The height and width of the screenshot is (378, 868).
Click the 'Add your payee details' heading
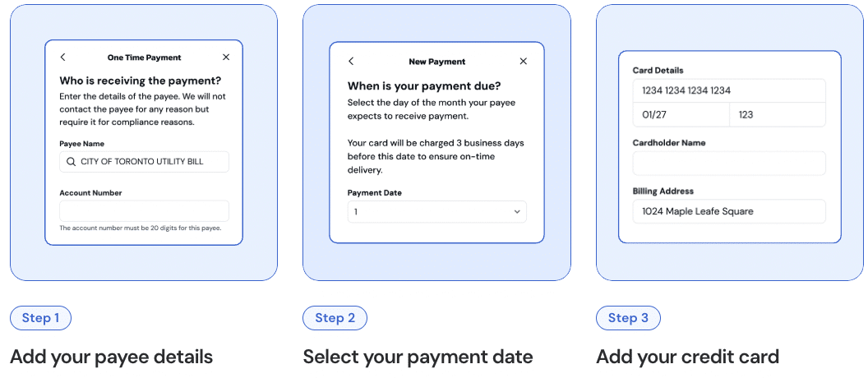point(111,357)
